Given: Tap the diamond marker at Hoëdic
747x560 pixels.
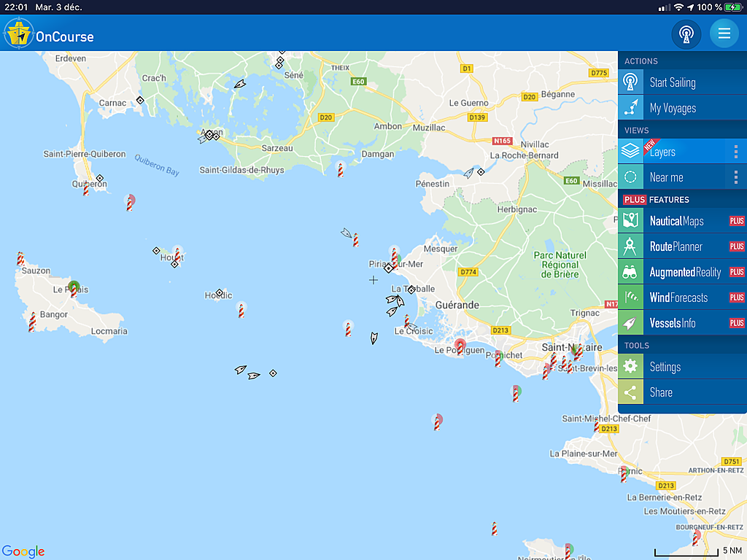Looking at the screenshot, I should (219, 292).
